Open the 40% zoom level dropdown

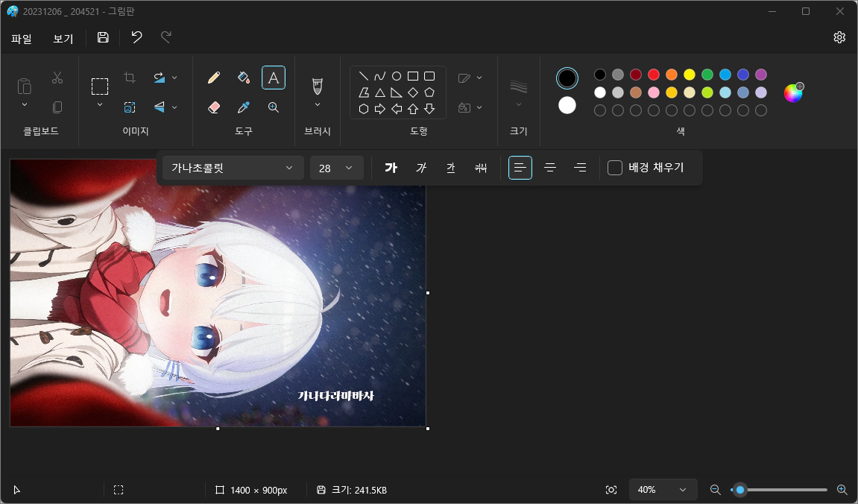pos(663,490)
